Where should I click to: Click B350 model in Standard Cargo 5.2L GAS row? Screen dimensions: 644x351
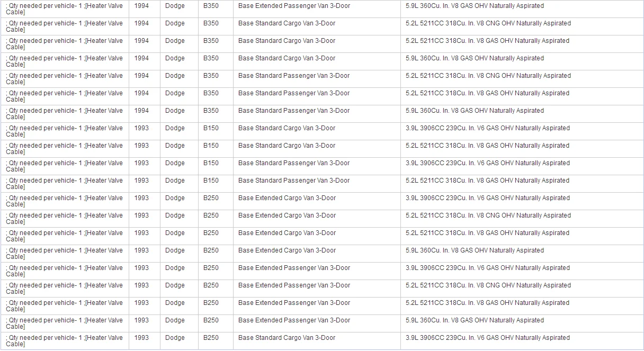(211, 41)
